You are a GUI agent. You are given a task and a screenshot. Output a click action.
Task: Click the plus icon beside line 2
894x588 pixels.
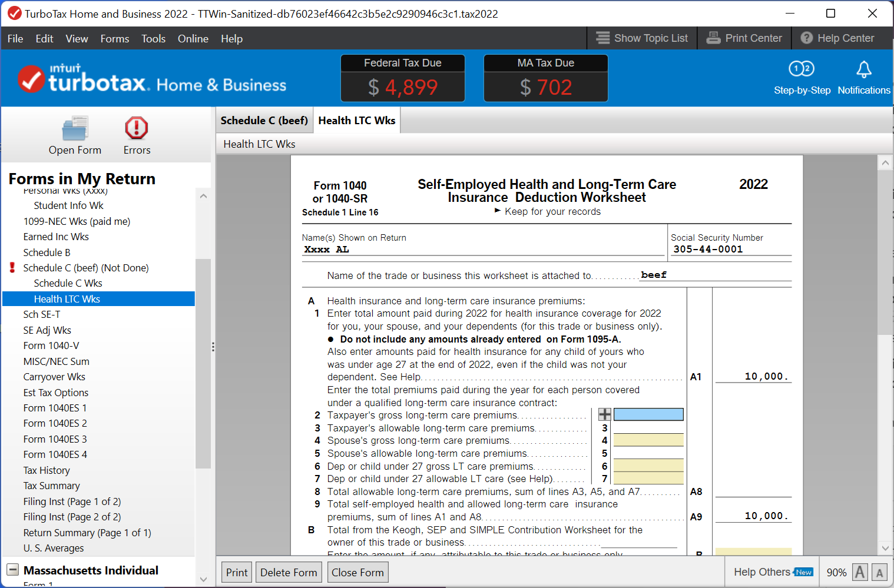point(604,414)
